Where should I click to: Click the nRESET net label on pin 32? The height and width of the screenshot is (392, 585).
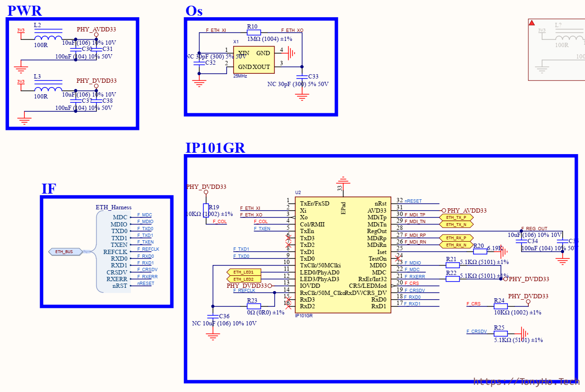(x=413, y=201)
